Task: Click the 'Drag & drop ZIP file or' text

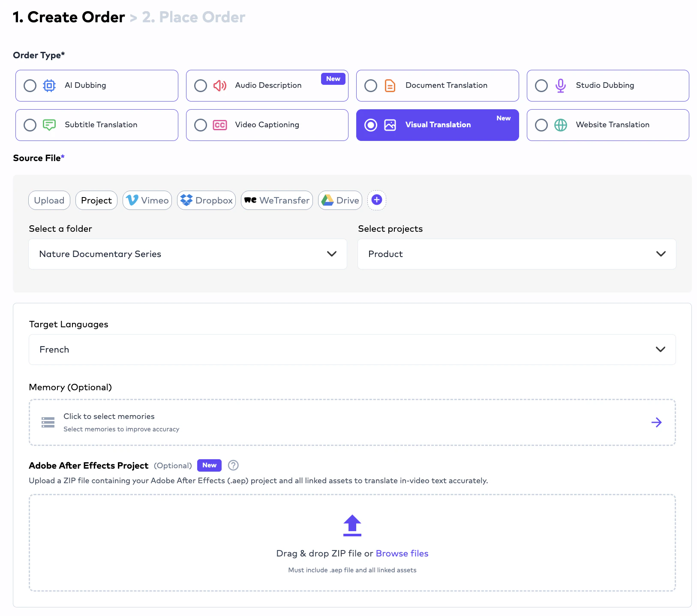Action: [x=324, y=553]
